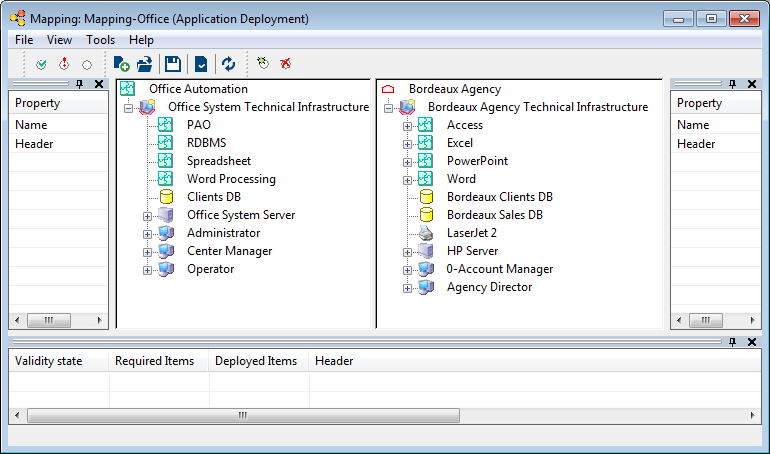The image size is (770, 454).
Task: Click the green checkmark filter icon in toolbar
Action: 41,64
